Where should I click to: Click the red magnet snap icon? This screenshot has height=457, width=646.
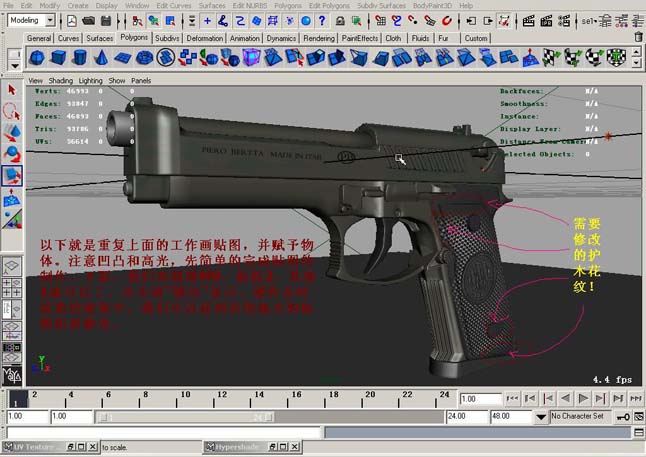click(x=447, y=21)
